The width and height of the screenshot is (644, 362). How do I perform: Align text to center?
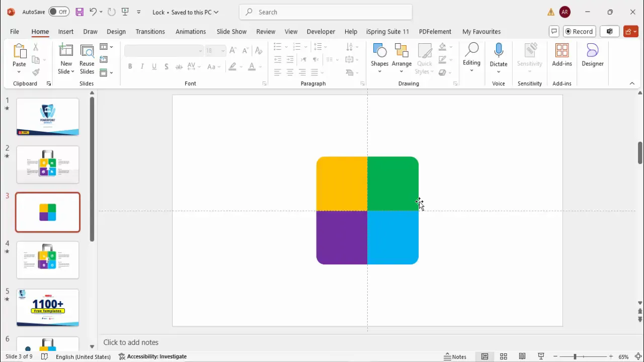[290, 72]
